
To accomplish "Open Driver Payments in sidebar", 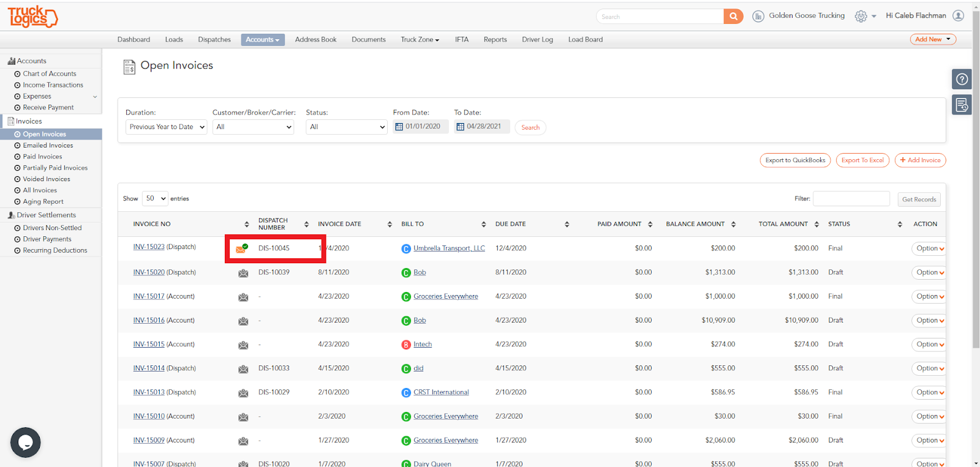I will click(47, 239).
